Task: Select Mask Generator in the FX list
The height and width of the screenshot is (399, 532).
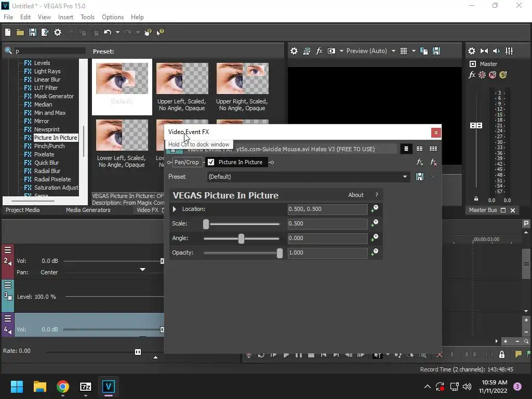Action: coord(54,96)
